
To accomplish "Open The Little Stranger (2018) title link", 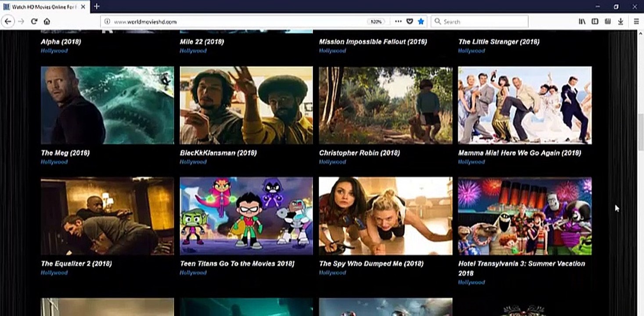I will click(499, 42).
